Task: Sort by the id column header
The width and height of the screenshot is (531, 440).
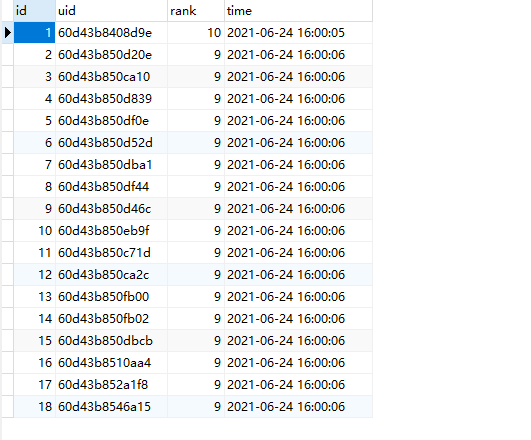Action: click(34, 11)
